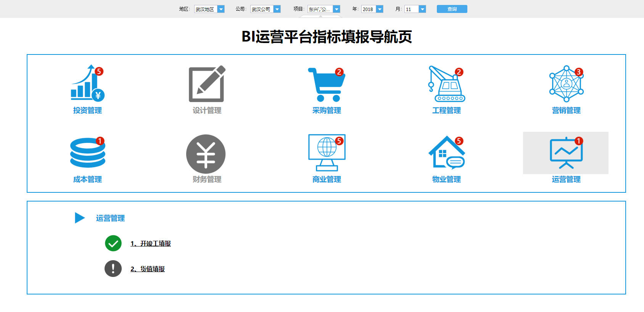Click the red badge 2 on 工程管理
This screenshot has width=644, height=312.
459,72
